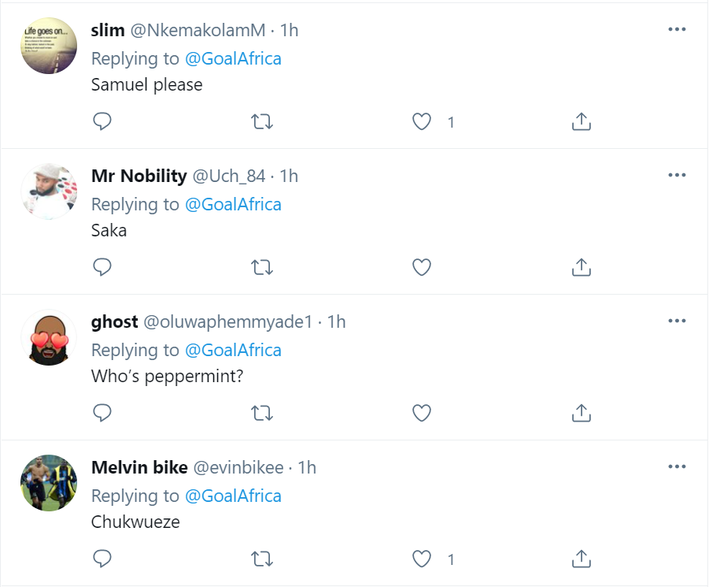Open @GoalAfrica link in slim's reply
This screenshot has width=720, height=587.
tap(233, 58)
